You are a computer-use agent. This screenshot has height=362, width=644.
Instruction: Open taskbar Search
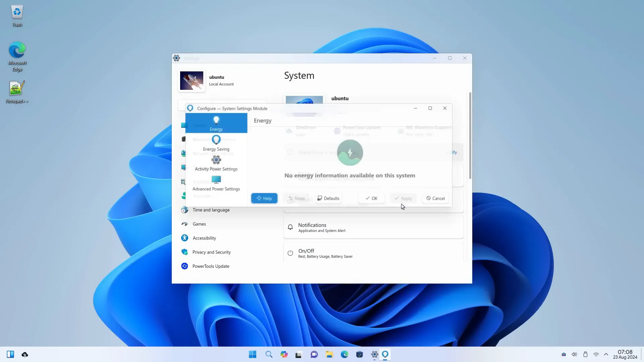[269, 355]
